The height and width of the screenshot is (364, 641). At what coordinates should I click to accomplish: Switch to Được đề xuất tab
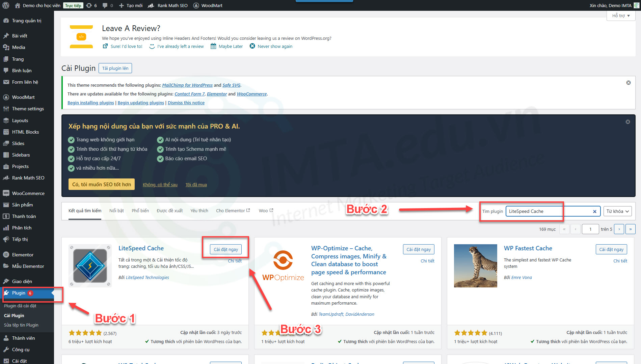(x=169, y=211)
